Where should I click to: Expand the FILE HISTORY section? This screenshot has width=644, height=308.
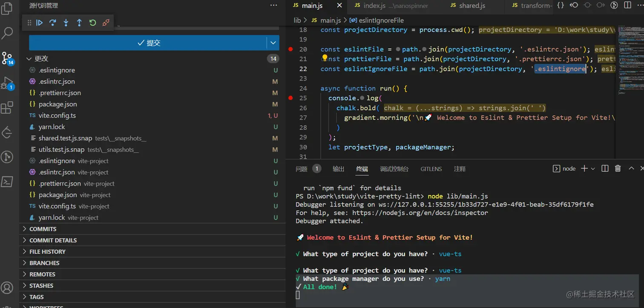(x=152, y=252)
